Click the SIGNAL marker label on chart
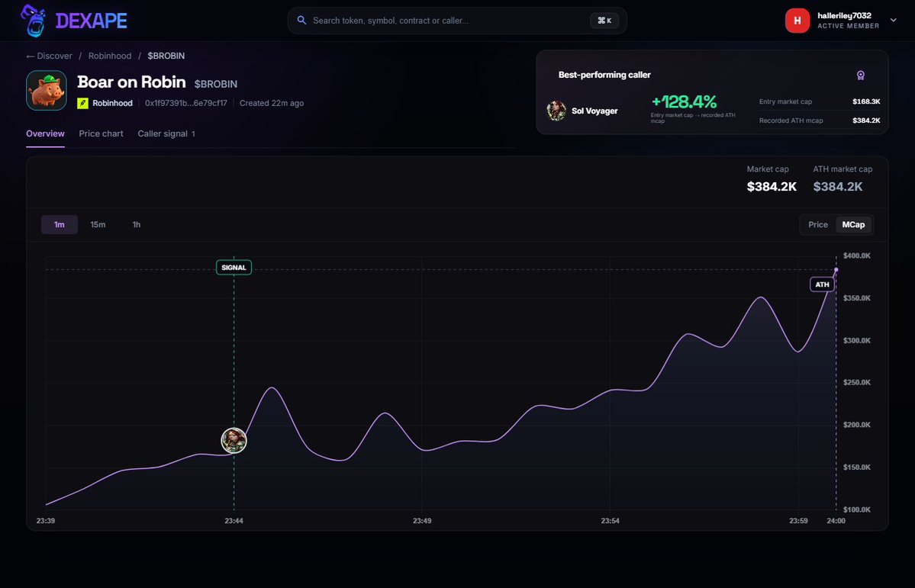Viewport: 915px width, 588px height. click(x=234, y=267)
